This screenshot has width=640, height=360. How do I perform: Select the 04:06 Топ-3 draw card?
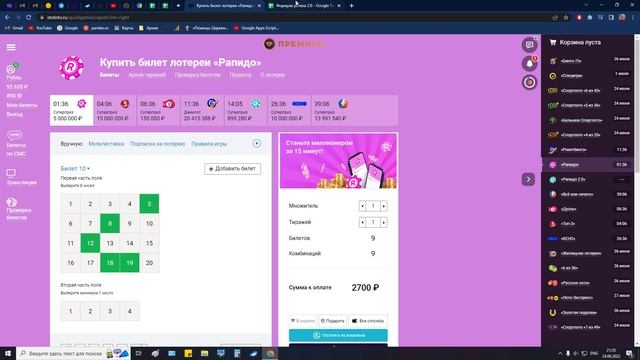click(115, 110)
